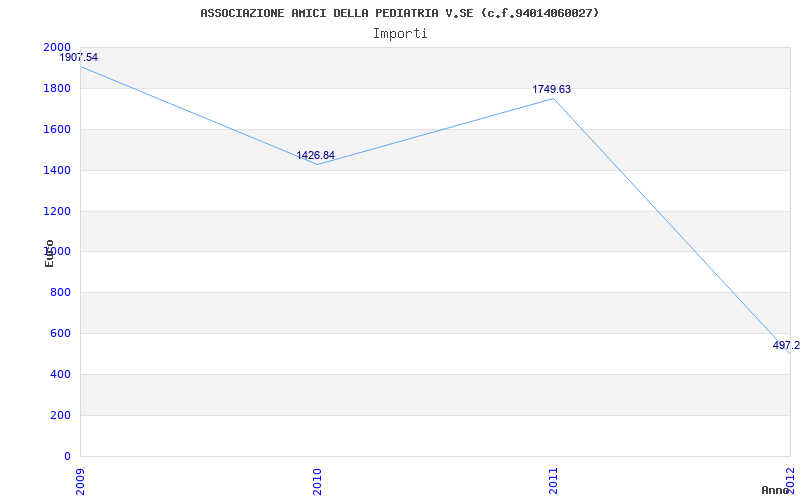Click the Anno axis title

(775, 490)
